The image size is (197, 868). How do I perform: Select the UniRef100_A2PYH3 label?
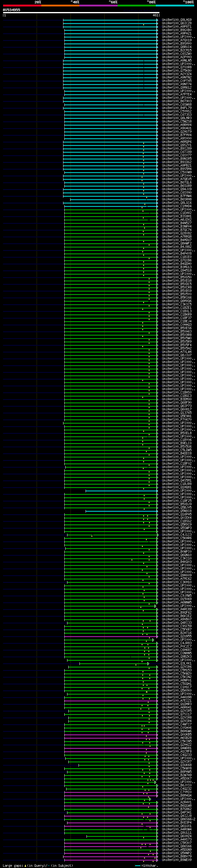pos(177,57)
